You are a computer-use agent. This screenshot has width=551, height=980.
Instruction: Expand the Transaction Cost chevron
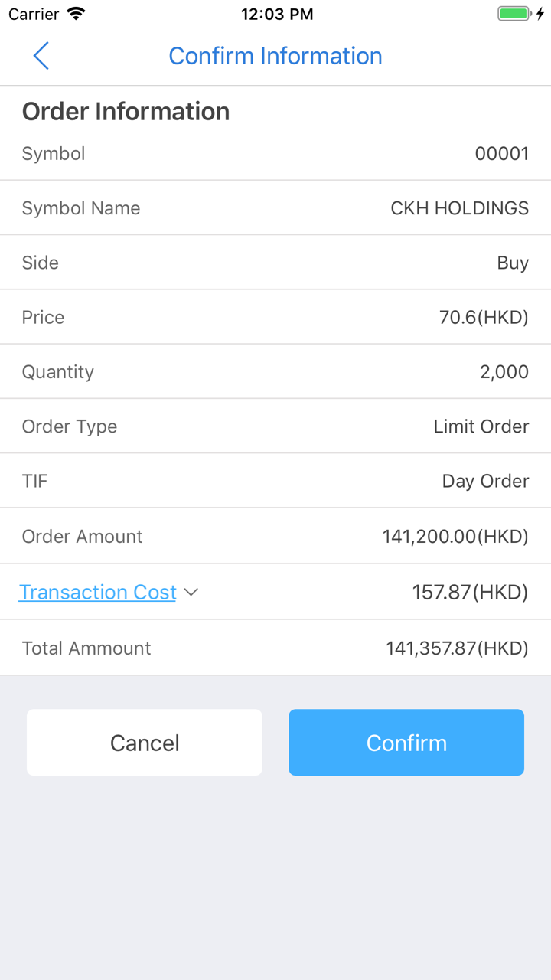[x=191, y=592]
